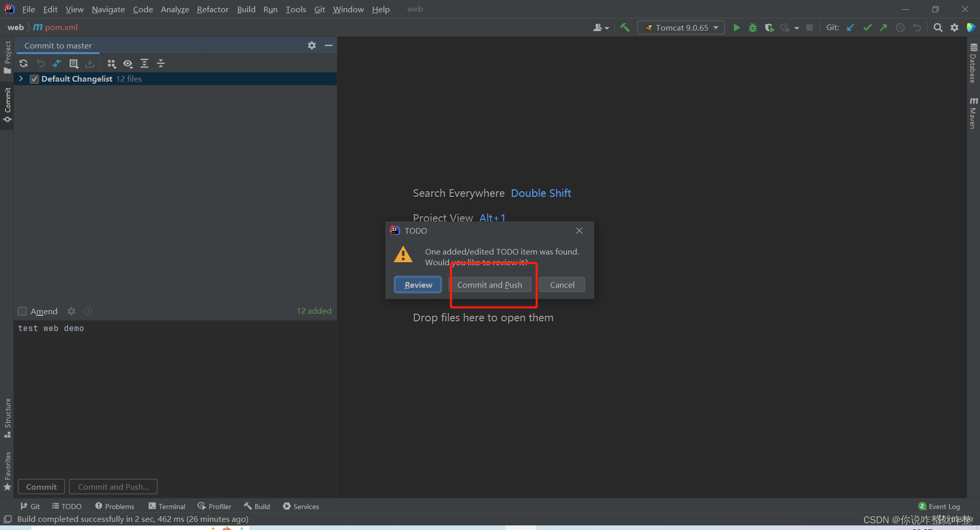Open the Terminal tool window

(x=167, y=506)
